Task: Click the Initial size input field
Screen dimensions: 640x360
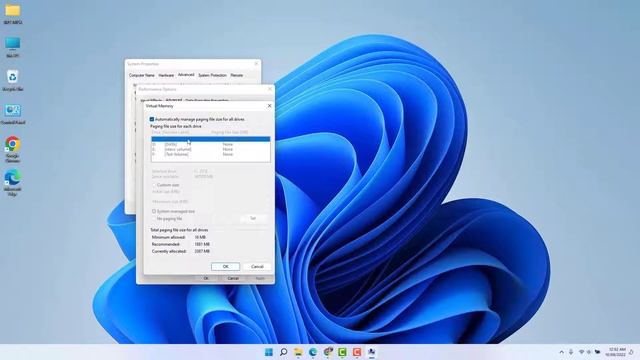Action: point(206,191)
